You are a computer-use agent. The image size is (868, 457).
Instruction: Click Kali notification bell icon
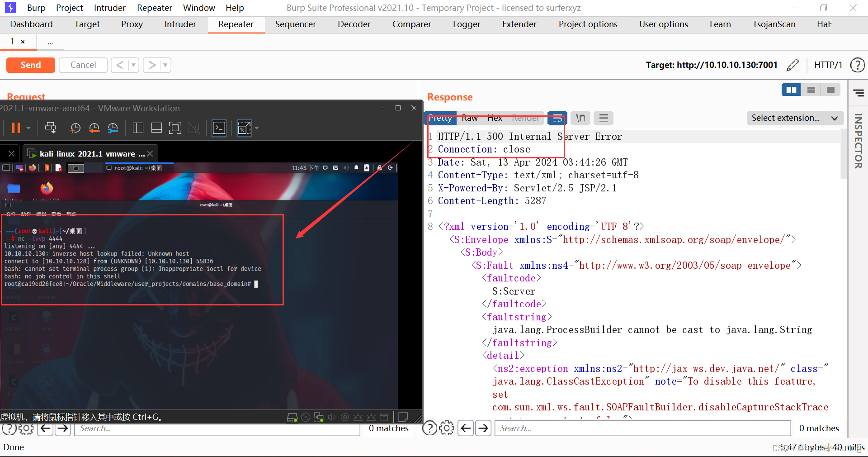356,168
